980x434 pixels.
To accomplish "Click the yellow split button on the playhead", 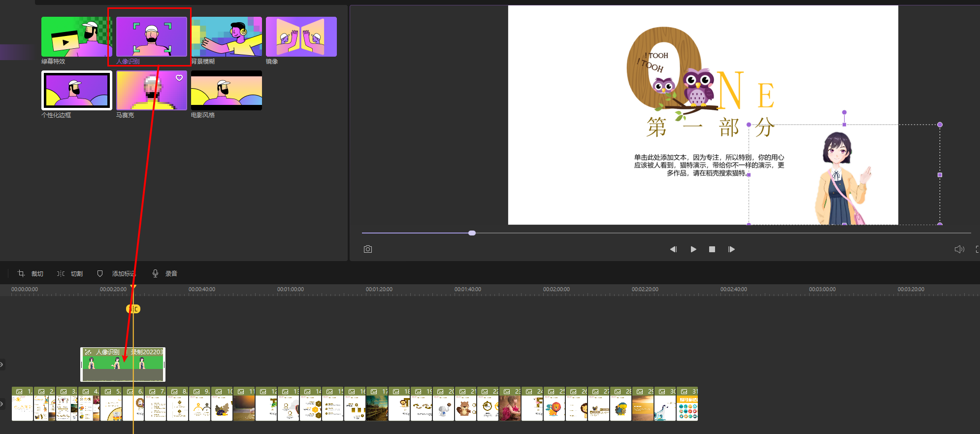I will (133, 309).
